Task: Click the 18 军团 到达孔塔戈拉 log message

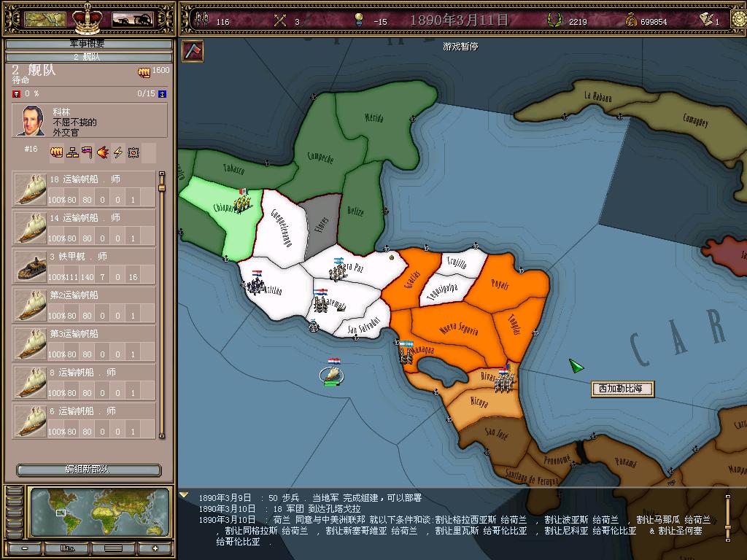Action: pyautogui.click(x=279, y=508)
